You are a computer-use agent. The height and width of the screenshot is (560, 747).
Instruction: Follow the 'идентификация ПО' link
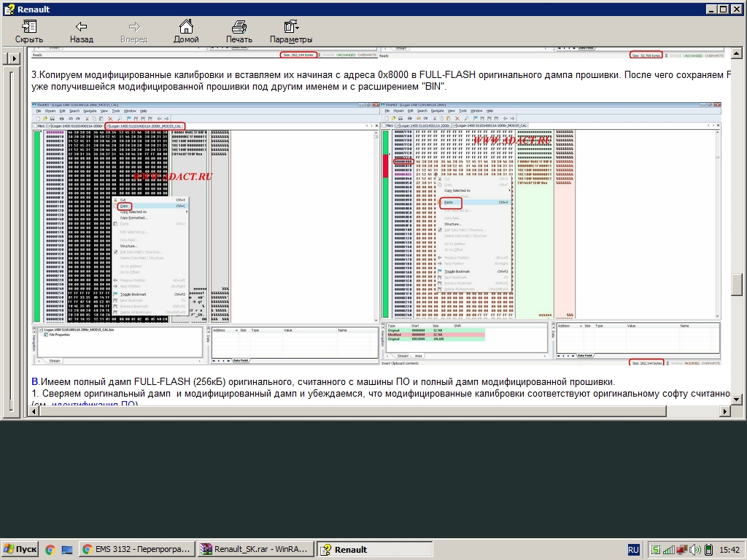tap(93, 404)
